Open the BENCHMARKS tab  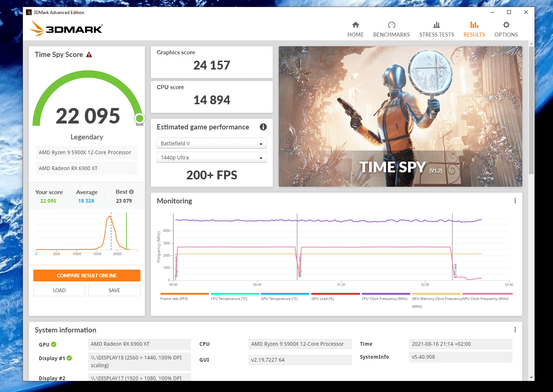(x=391, y=30)
